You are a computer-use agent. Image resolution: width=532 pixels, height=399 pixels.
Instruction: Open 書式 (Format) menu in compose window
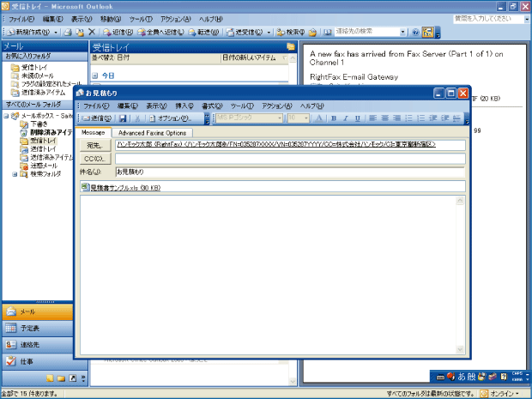coord(212,106)
